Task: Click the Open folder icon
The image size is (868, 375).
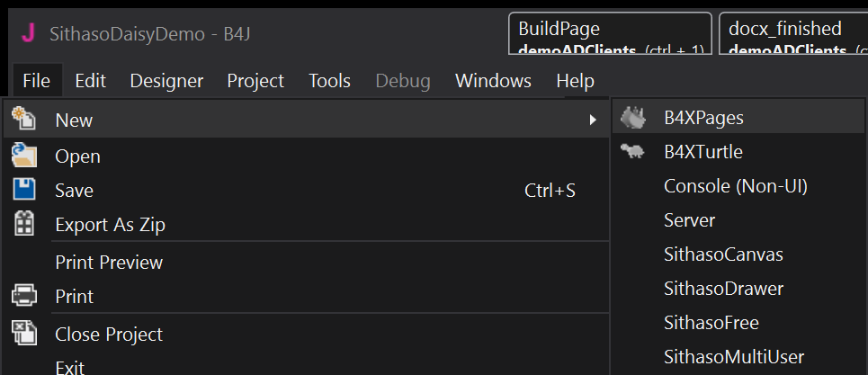Action: pos(24,156)
